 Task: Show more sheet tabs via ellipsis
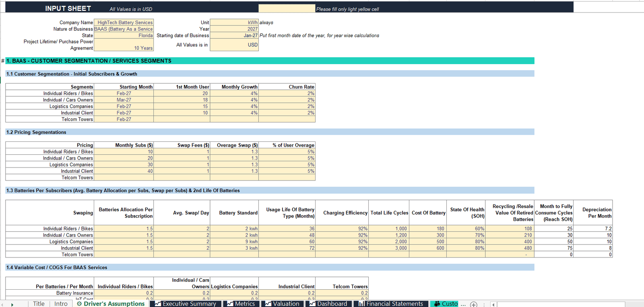[x=463, y=304]
